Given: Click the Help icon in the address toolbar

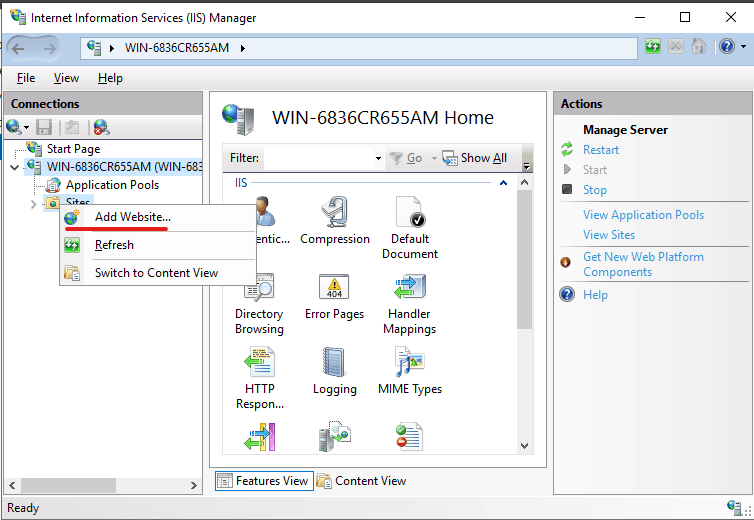Looking at the screenshot, I should [726, 47].
